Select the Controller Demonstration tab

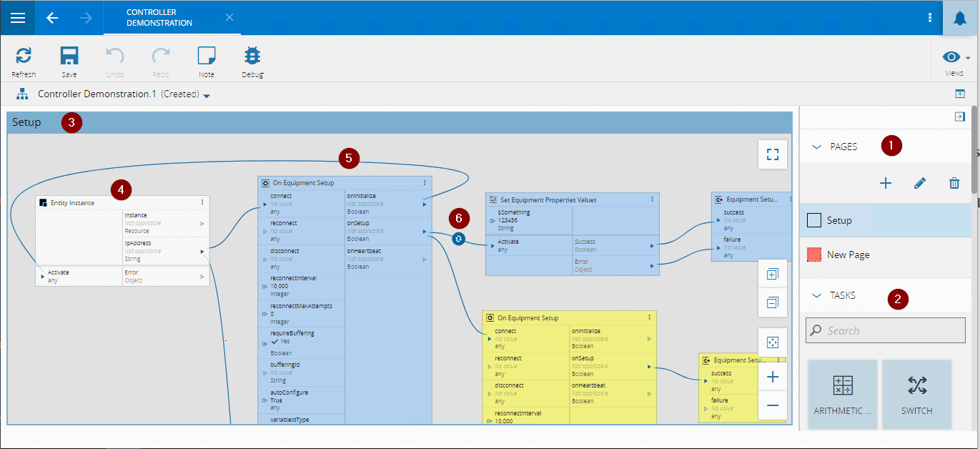pos(159,18)
